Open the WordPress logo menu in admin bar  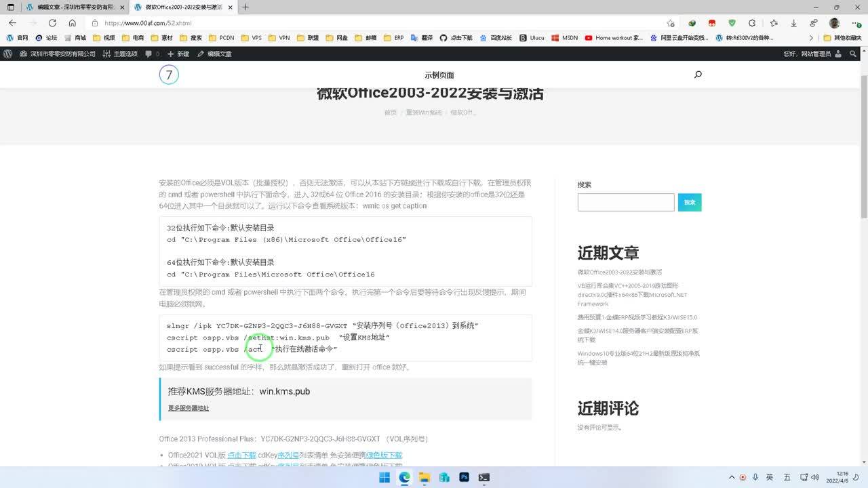pyautogui.click(x=8, y=54)
